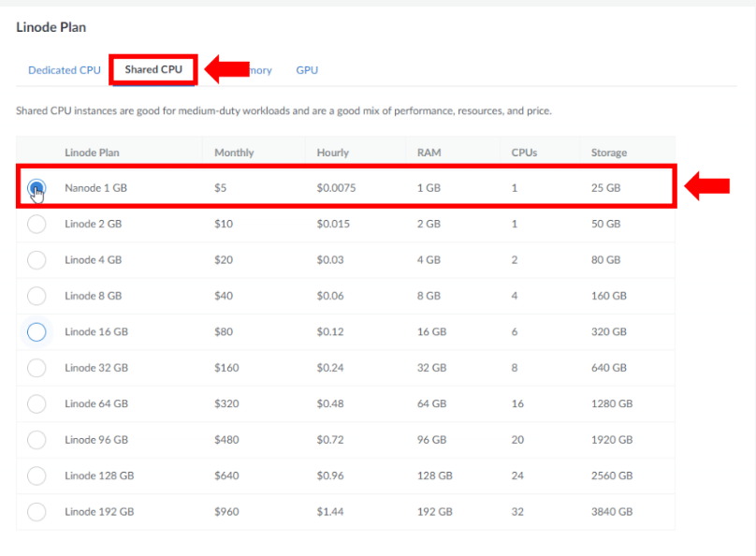Click the 'Linode 96 GB' plan name
The width and height of the screenshot is (756, 556).
96,440
